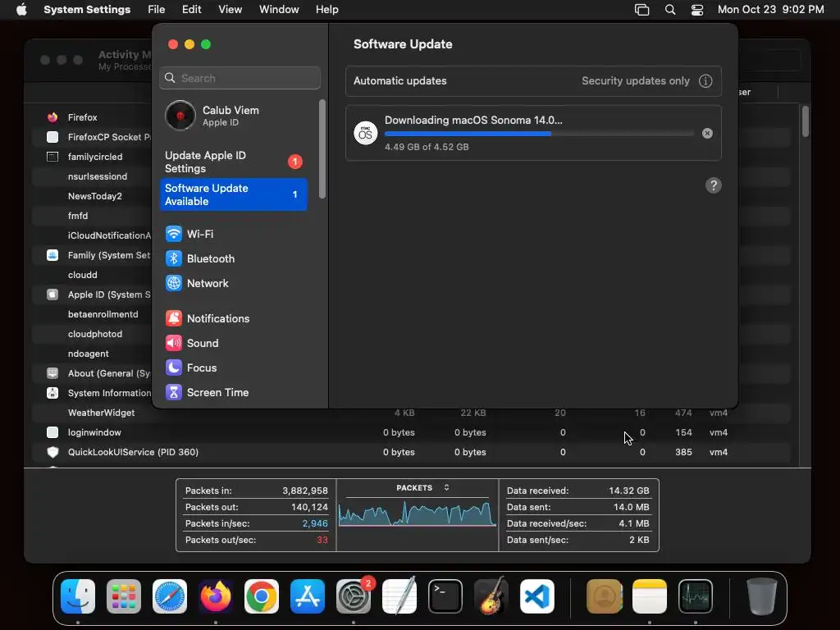Open App Store from the Dock
This screenshot has height=630, width=840.
(x=308, y=596)
